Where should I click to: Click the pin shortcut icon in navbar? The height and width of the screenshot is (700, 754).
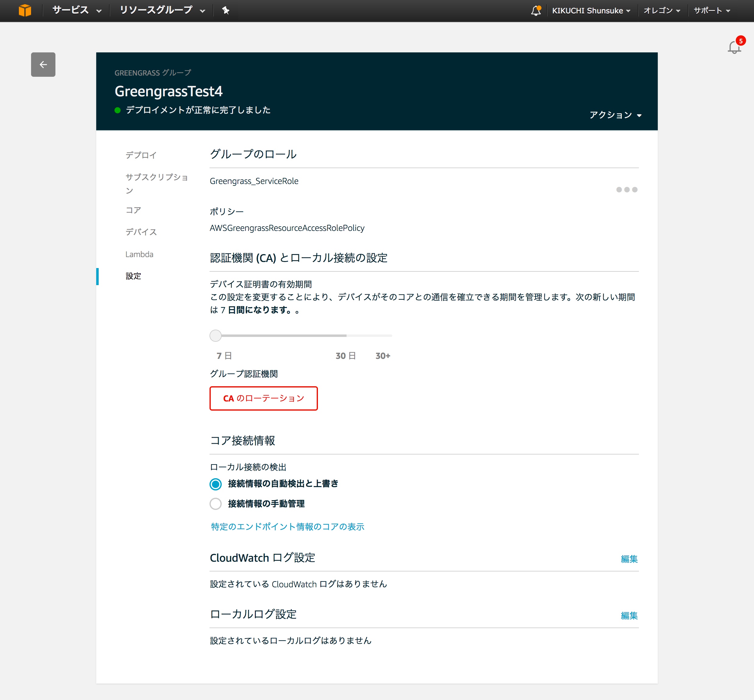click(x=226, y=10)
